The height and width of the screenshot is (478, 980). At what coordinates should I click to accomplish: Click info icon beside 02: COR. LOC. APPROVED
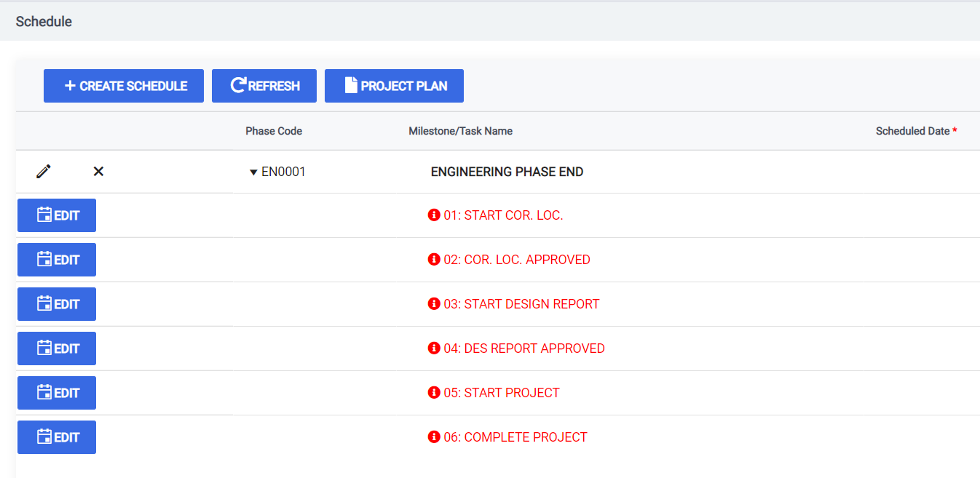pos(434,260)
